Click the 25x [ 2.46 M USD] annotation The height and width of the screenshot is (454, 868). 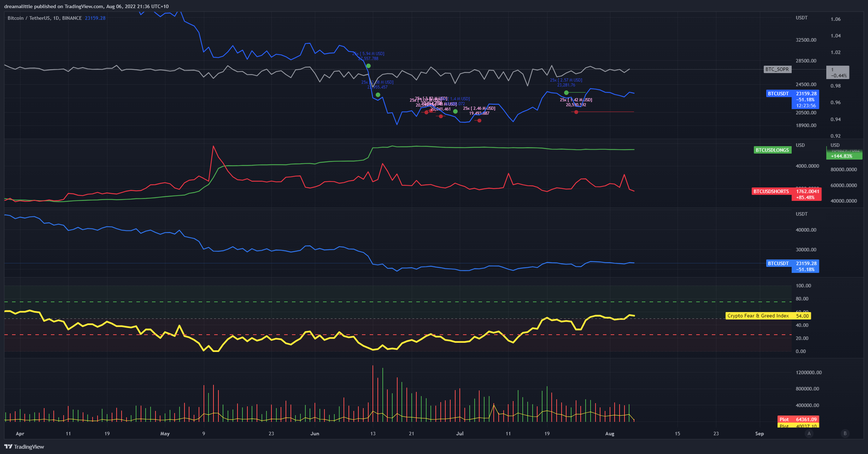coord(479,108)
